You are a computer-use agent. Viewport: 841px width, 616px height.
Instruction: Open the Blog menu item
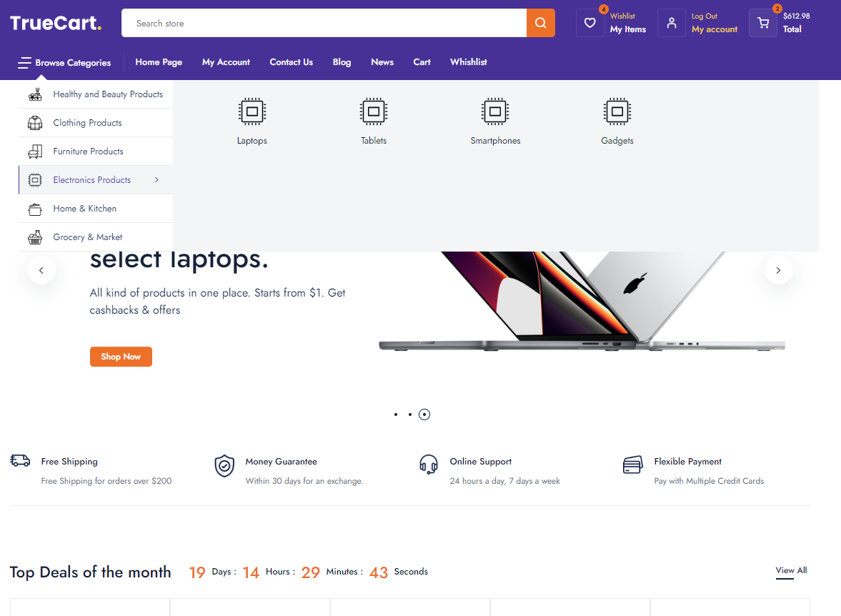point(342,62)
